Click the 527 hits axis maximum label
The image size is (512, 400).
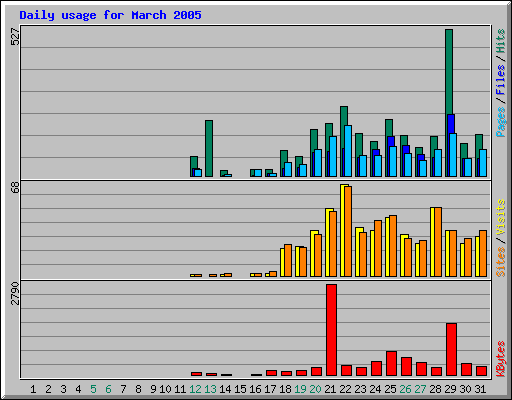click(15, 37)
